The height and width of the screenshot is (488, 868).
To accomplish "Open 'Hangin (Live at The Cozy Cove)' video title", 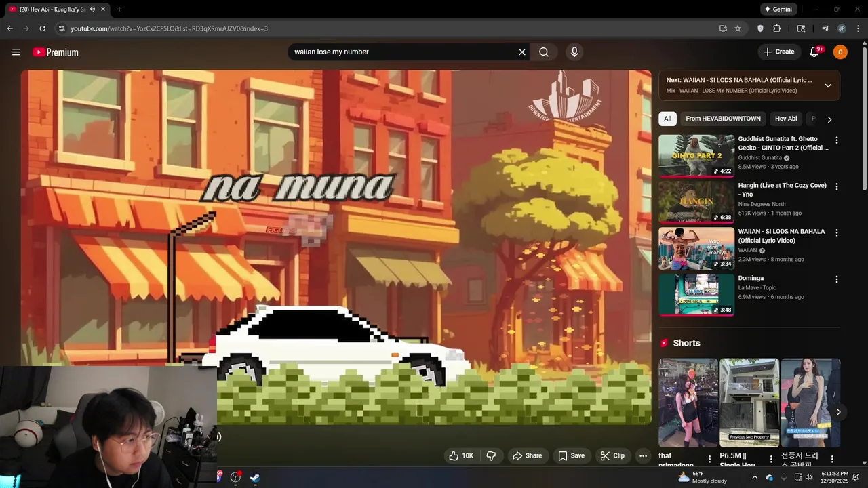I will (x=783, y=190).
